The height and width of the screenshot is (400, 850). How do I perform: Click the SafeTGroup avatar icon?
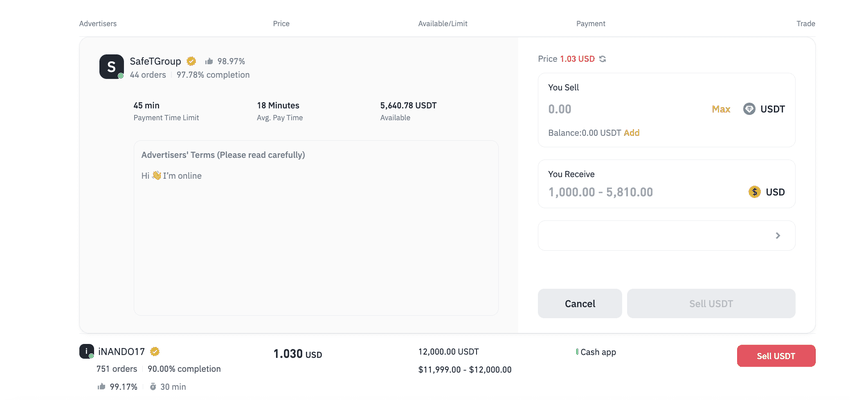coord(111,67)
